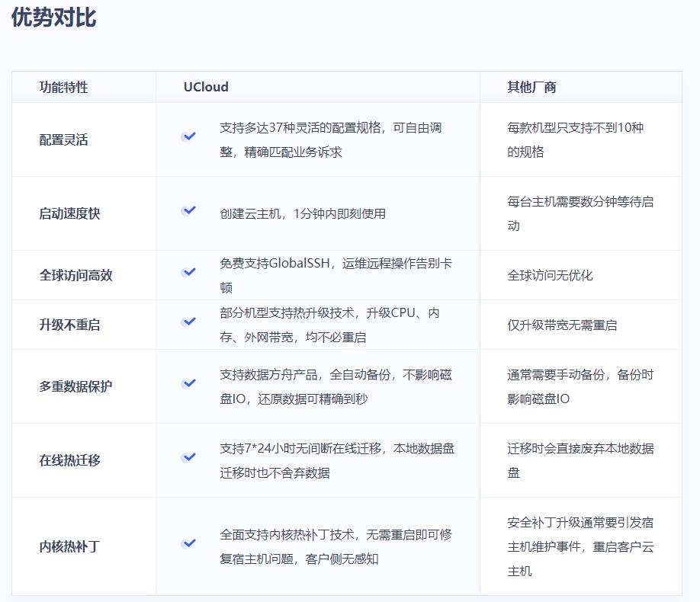The height and width of the screenshot is (602, 700).
Task: Click the text 全球访问无优化
Action: (x=550, y=275)
